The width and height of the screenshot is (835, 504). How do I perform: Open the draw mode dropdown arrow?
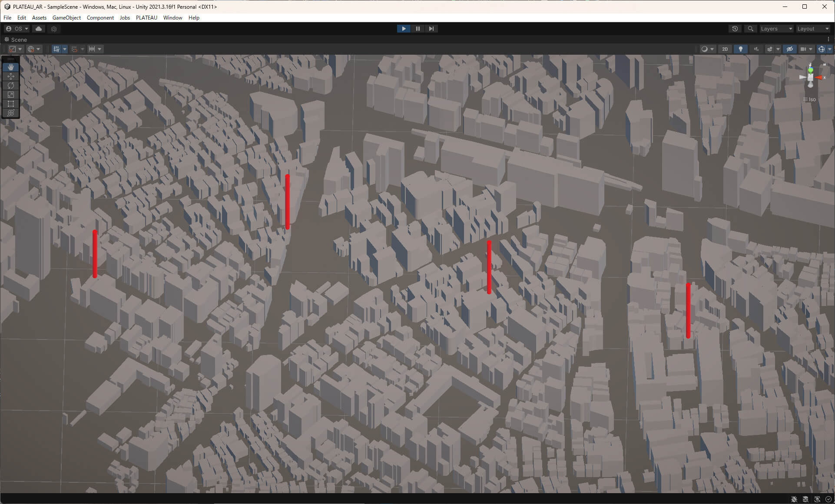(x=712, y=49)
